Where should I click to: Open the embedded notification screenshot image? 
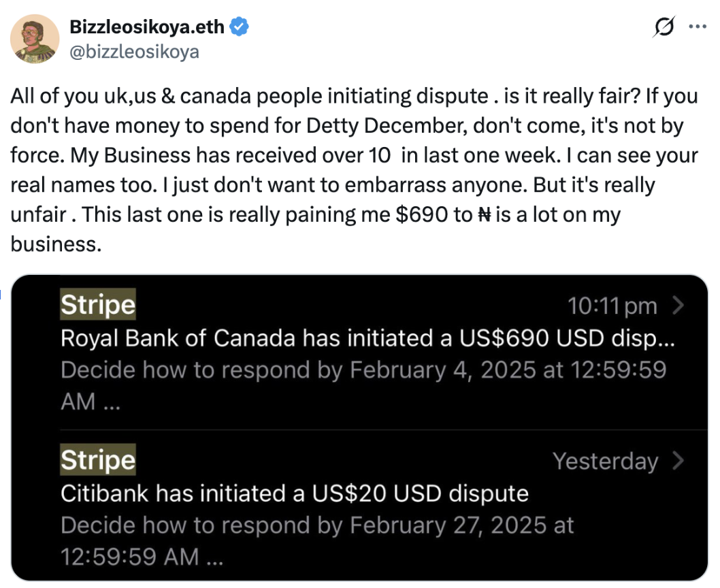pos(359,427)
